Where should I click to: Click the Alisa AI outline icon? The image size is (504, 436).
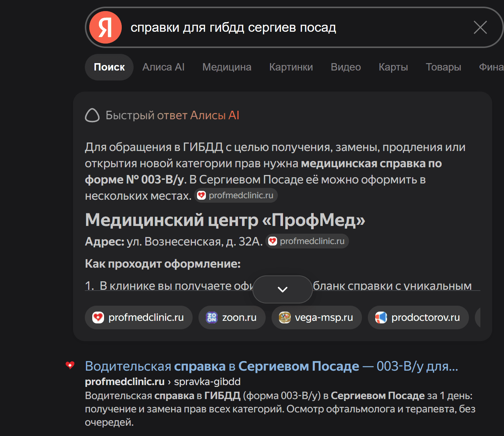92,115
